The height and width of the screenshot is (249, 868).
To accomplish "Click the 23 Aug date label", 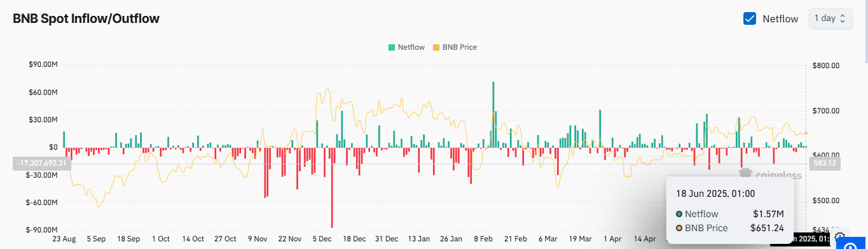I will 64,239.
